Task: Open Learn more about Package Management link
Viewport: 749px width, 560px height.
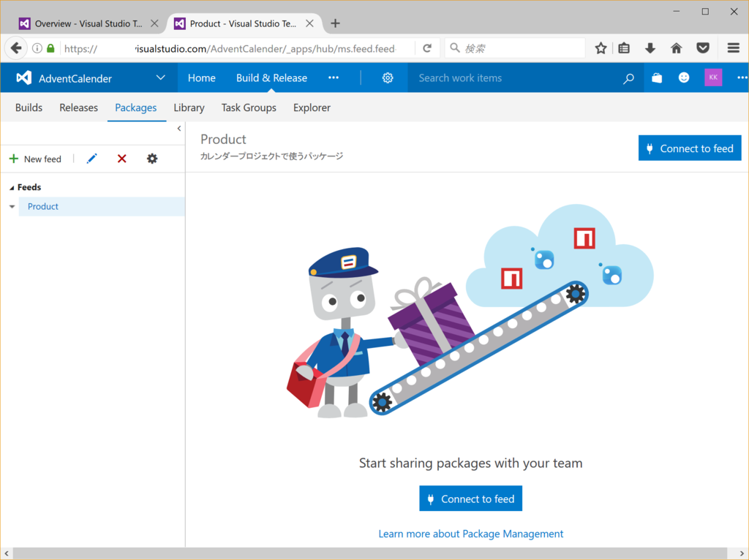Action: tap(470, 533)
